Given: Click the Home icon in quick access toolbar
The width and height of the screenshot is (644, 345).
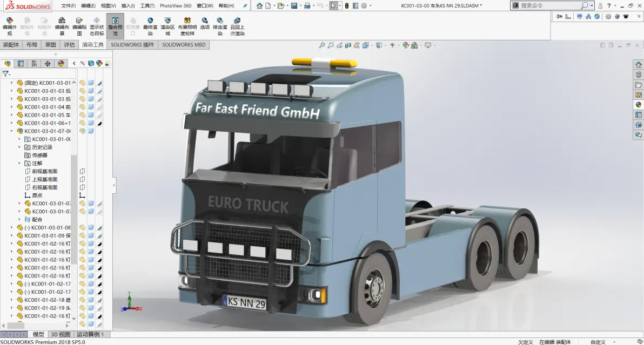Looking at the screenshot, I should pos(259,6).
